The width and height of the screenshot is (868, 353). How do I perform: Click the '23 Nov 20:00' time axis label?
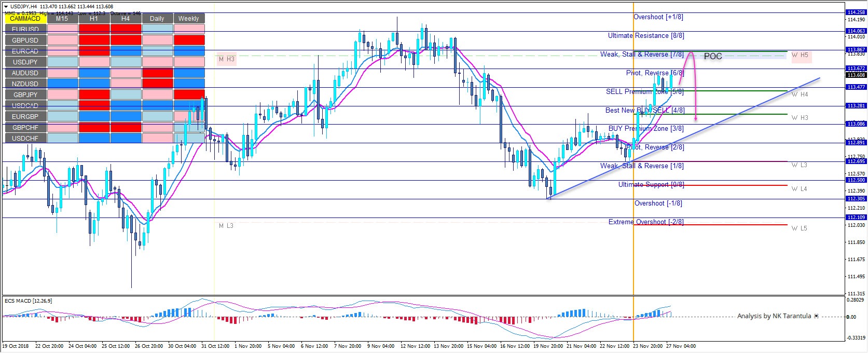click(x=647, y=346)
